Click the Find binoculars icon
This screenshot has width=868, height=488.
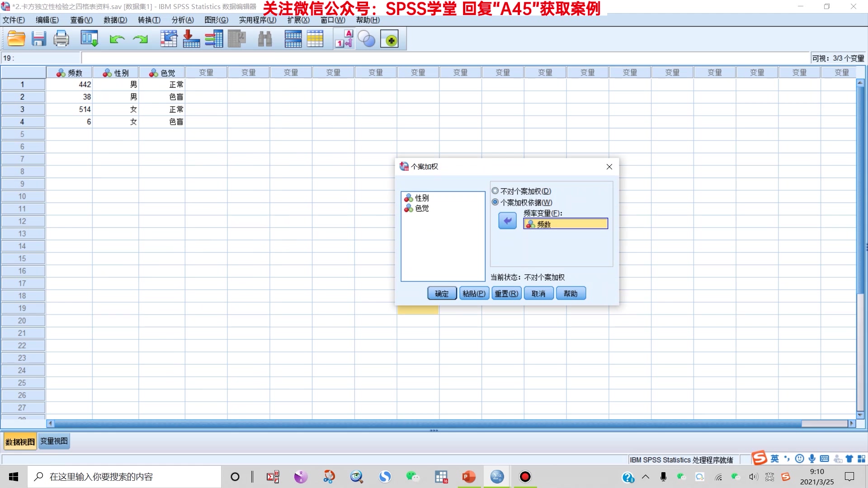tap(265, 39)
